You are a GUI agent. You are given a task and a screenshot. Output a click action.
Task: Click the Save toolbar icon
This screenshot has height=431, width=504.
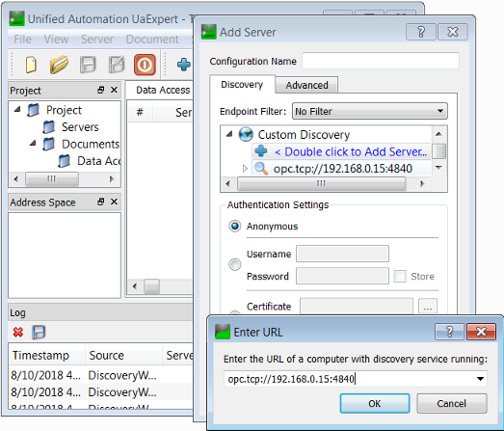[x=88, y=65]
